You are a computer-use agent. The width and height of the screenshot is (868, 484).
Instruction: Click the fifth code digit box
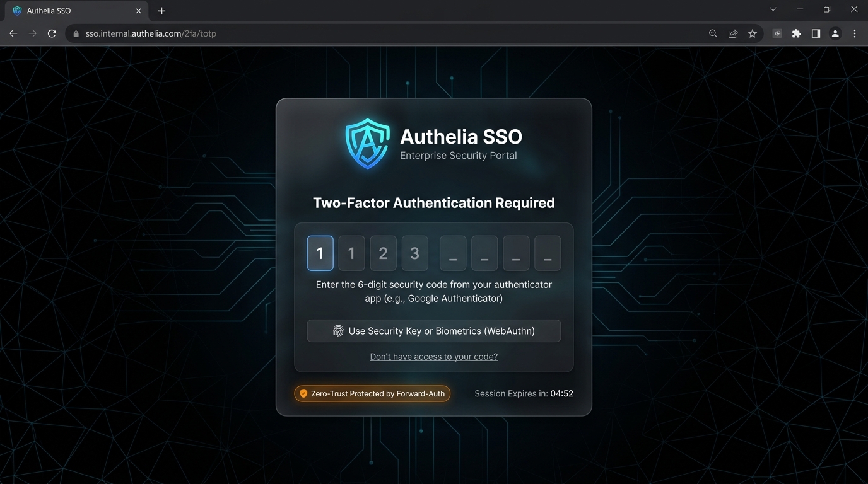(453, 253)
